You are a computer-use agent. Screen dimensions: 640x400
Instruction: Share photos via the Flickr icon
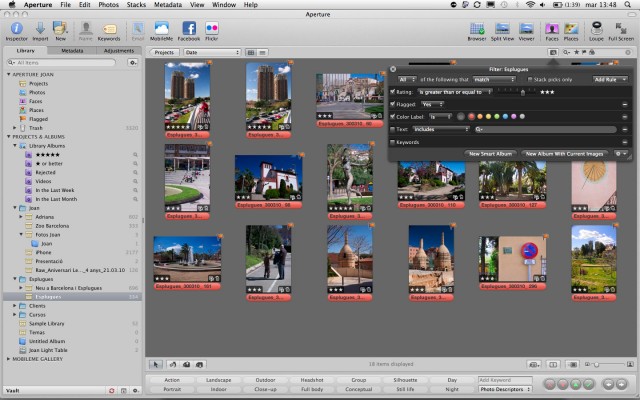point(211,29)
